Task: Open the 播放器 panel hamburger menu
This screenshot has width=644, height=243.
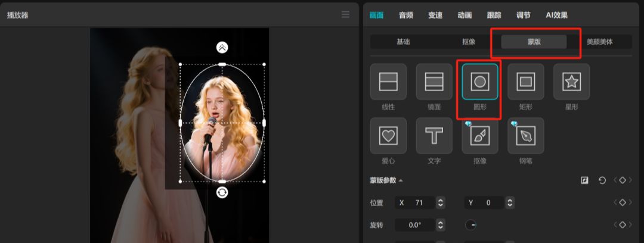Action: [345, 15]
